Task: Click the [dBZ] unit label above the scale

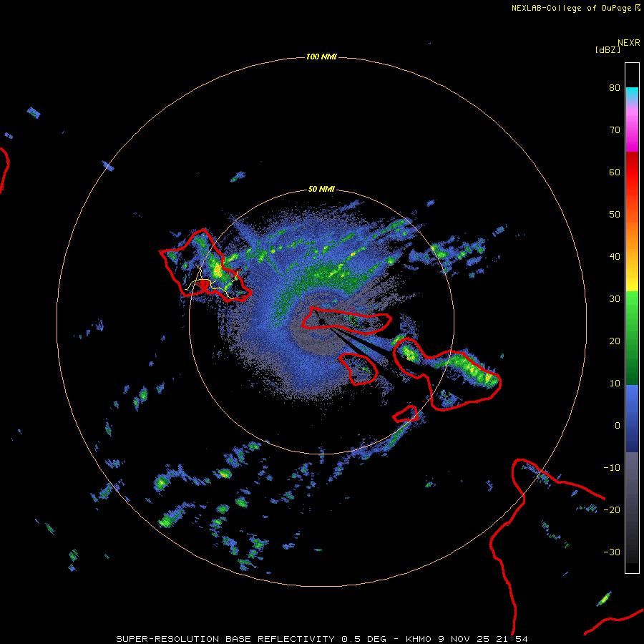Action: click(x=608, y=50)
